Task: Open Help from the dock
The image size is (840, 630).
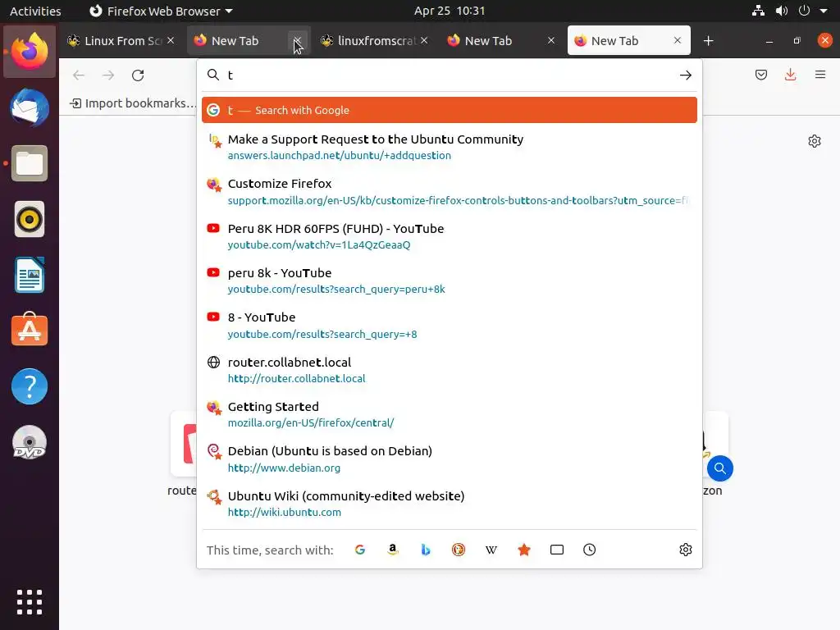Action: (30, 386)
